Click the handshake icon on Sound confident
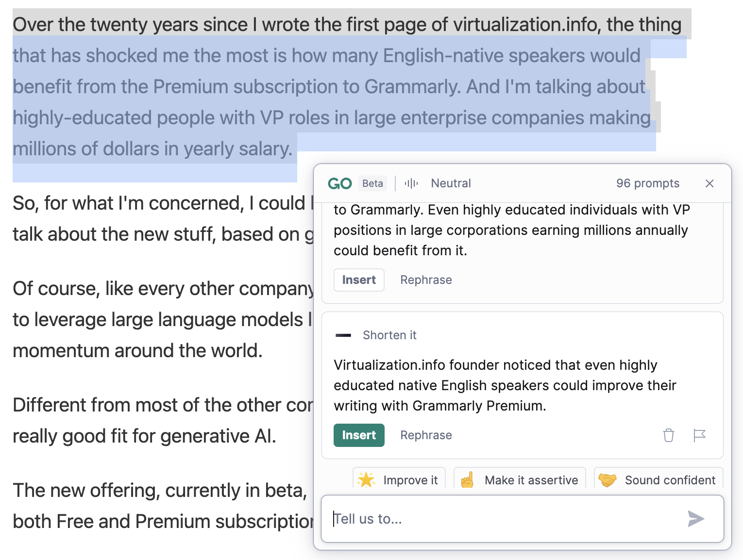This screenshot has width=743, height=560. (x=608, y=480)
